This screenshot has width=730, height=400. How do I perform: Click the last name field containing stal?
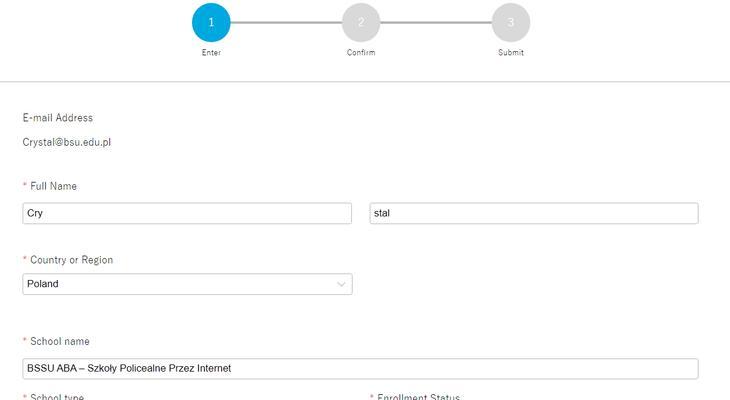[534, 213]
